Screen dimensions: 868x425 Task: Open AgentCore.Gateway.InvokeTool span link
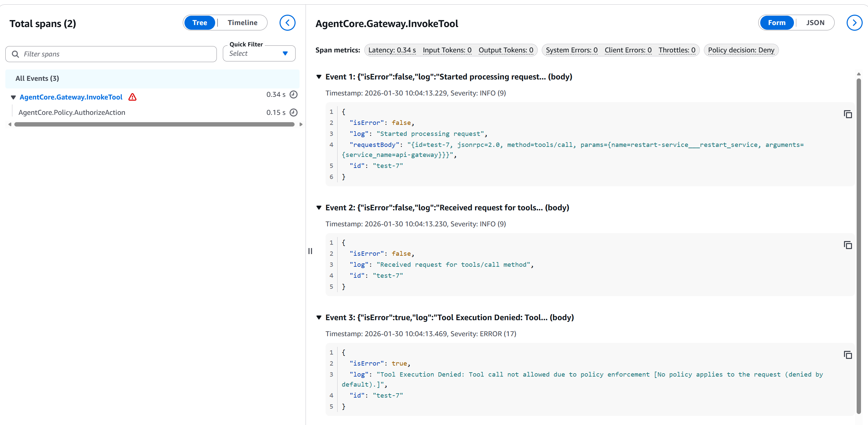71,97
